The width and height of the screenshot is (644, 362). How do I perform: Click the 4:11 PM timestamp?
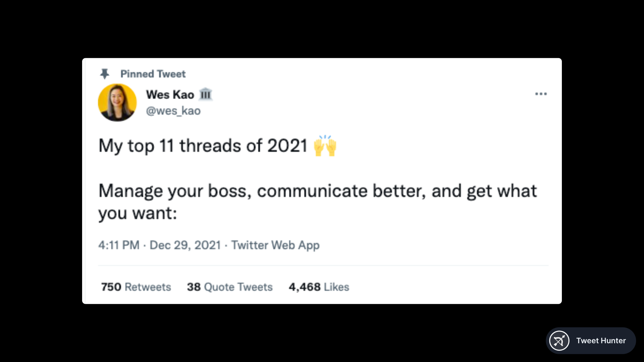point(119,245)
